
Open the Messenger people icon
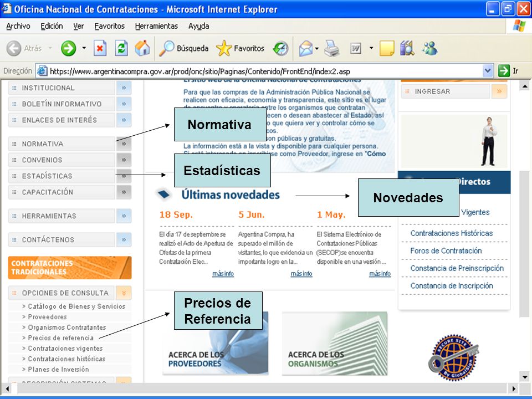click(429, 48)
